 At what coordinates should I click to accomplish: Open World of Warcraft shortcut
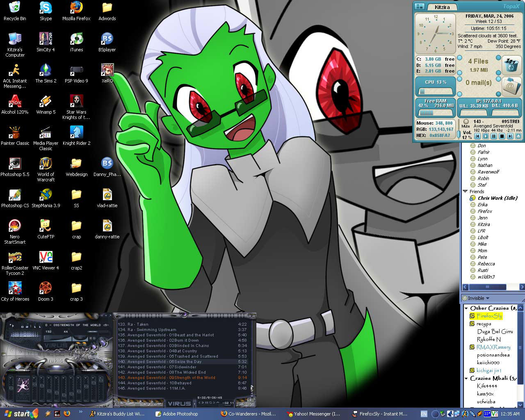tap(46, 170)
